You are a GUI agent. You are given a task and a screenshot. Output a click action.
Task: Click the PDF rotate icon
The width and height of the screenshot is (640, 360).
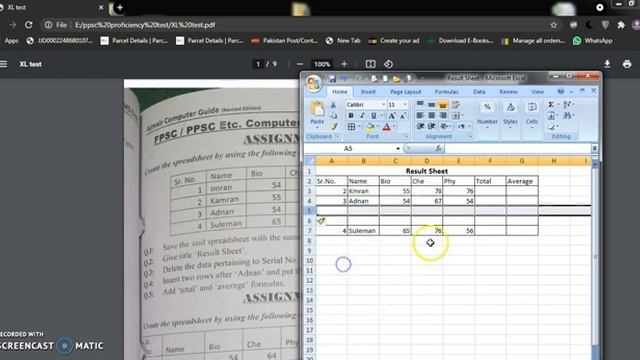[388, 64]
